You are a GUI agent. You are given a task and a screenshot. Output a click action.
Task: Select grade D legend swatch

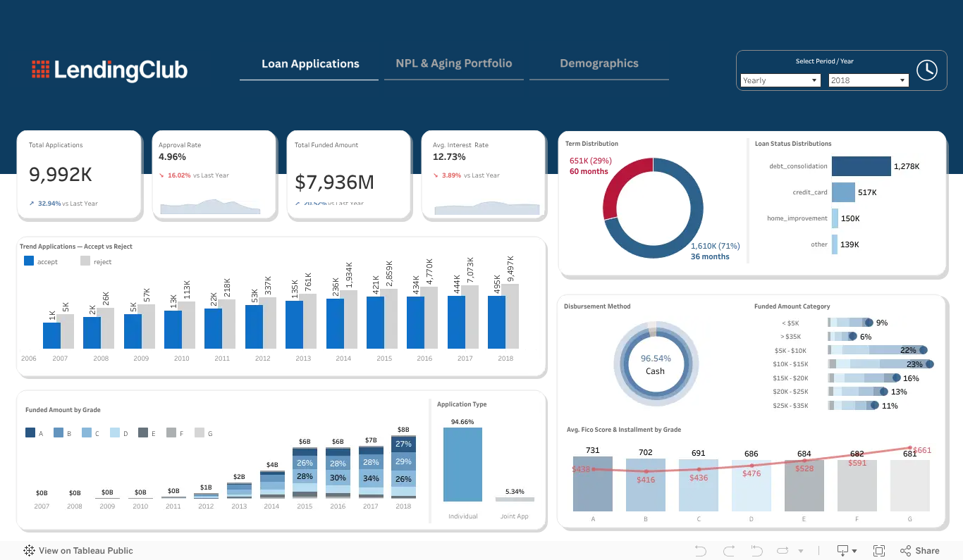(x=115, y=433)
